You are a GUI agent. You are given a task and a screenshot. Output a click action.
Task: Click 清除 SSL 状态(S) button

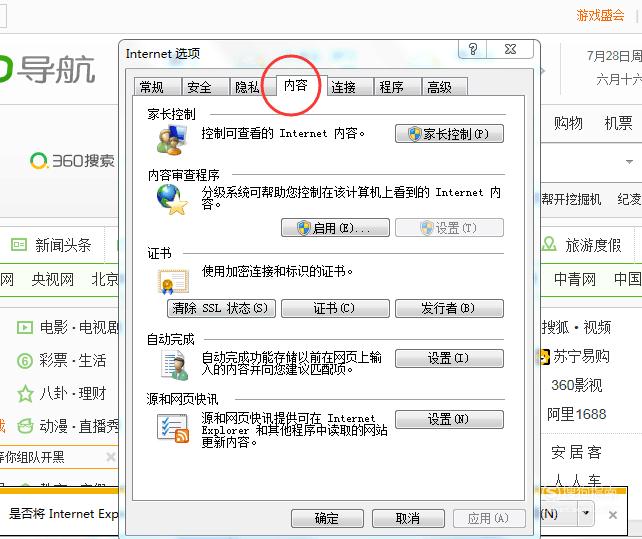[221, 308]
